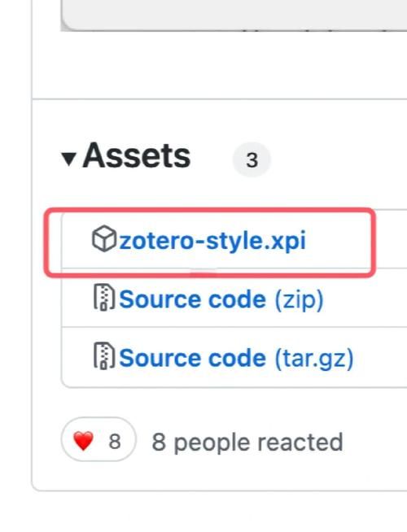Click bold "Source code" text in tar.gz row
The height and width of the screenshot is (532, 407).
(192, 358)
